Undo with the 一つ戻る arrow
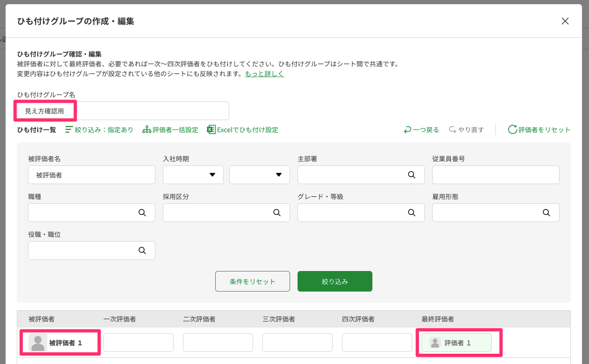 pyautogui.click(x=407, y=129)
